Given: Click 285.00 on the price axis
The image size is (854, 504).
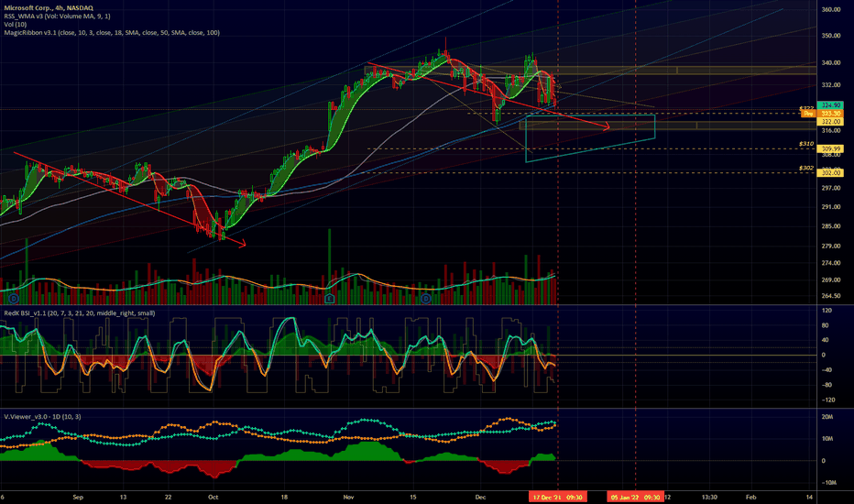Looking at the screenshot, I should click(831, 226).
